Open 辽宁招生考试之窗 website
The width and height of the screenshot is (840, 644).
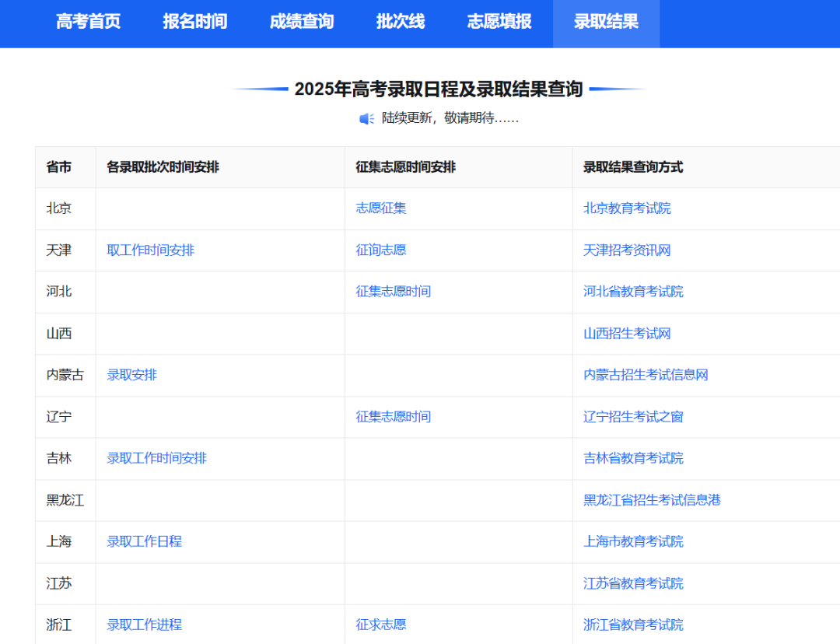[632, 417]
